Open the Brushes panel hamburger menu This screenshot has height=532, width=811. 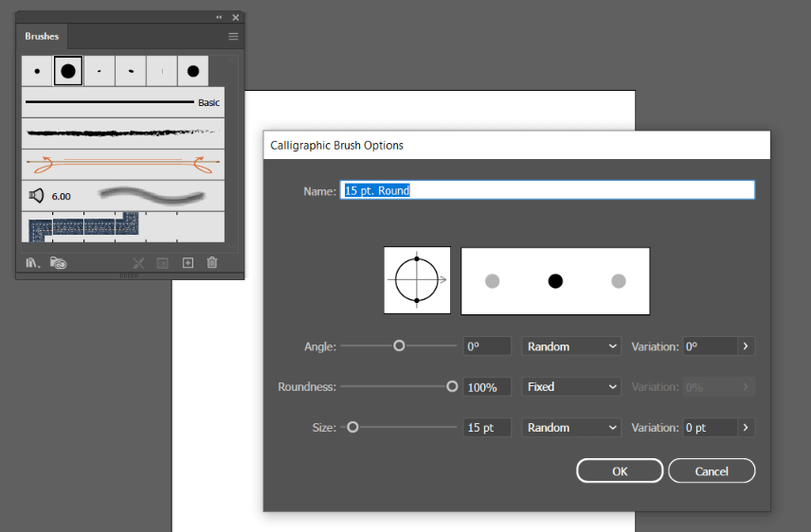(233, 36)
